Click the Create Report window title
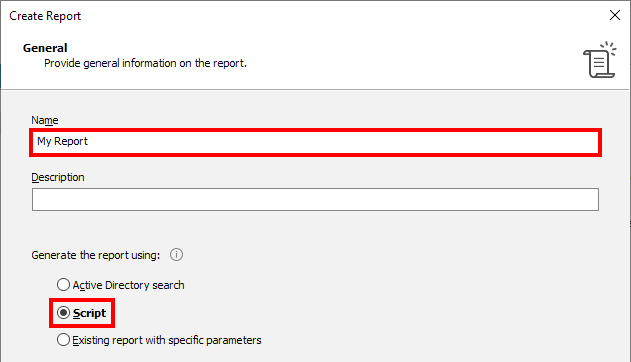The image size is (631, 362). click(45, 16)
